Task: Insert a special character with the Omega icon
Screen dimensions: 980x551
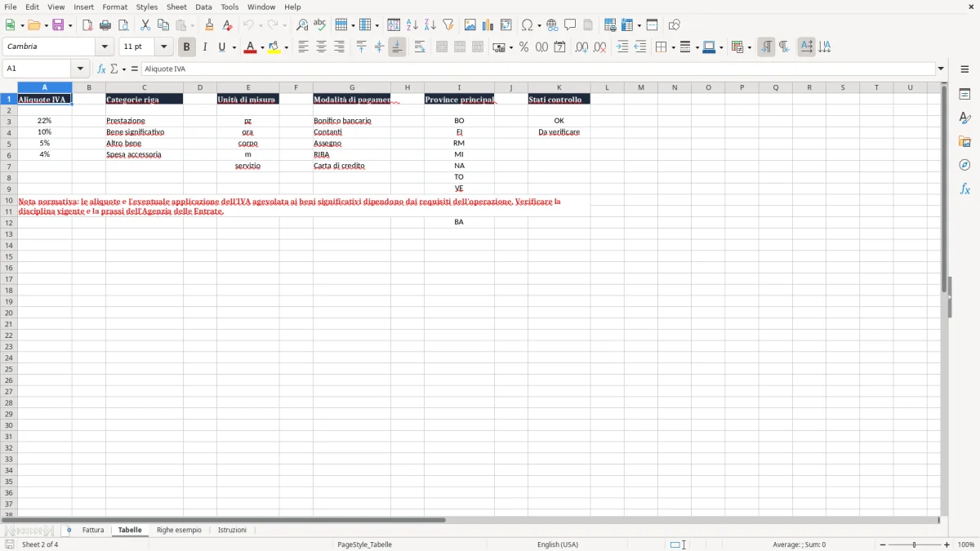Action: pos(528,25)
